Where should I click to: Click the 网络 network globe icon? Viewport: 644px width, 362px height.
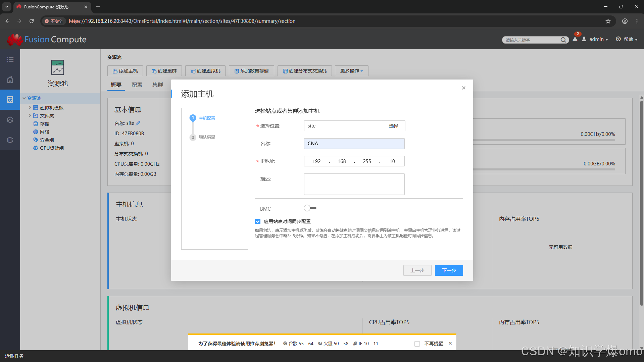36,132
